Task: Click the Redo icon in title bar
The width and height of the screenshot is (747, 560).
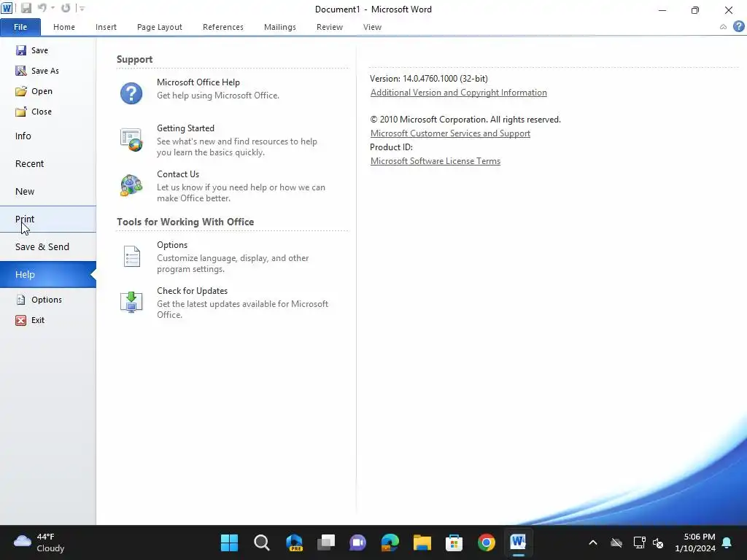Action: pos(66,8)
